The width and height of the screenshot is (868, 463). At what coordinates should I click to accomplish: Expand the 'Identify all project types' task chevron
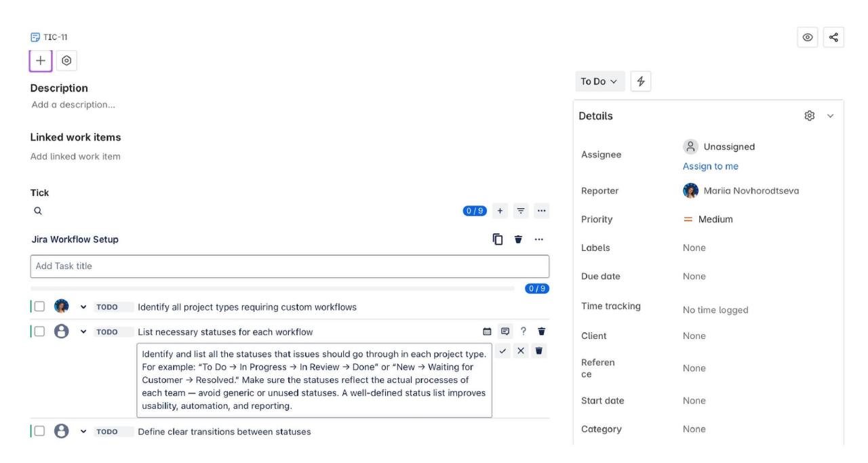point(83,307)
